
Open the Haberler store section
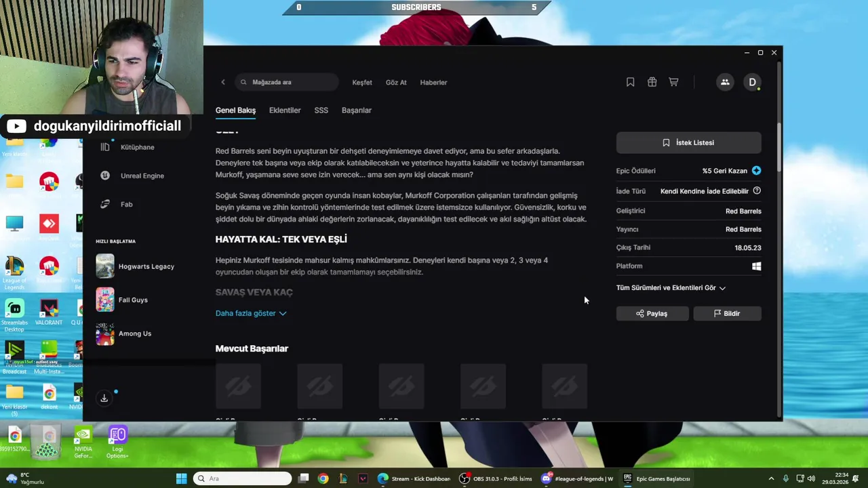(433, 83)
